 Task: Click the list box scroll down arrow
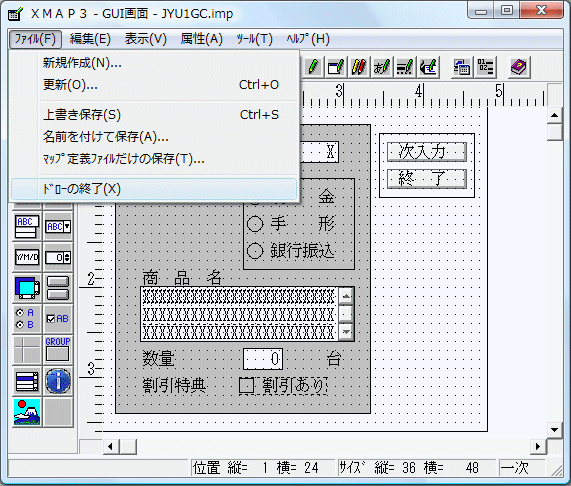[346, 332]
